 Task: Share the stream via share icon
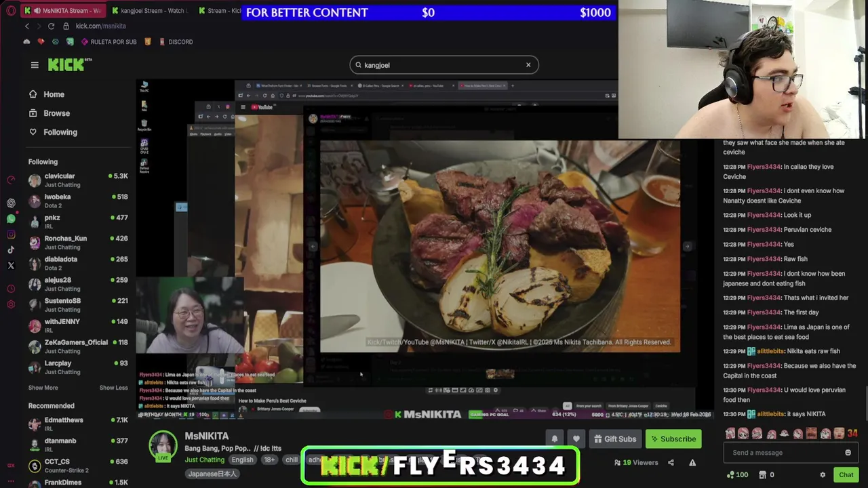click(x=671, y=463)
